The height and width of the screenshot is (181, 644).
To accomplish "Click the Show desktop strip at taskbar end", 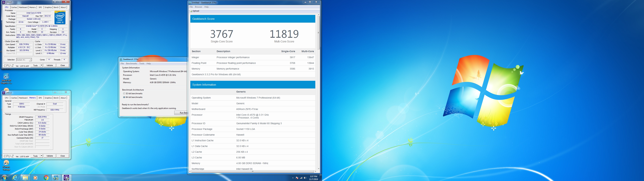I will (321, 178).
